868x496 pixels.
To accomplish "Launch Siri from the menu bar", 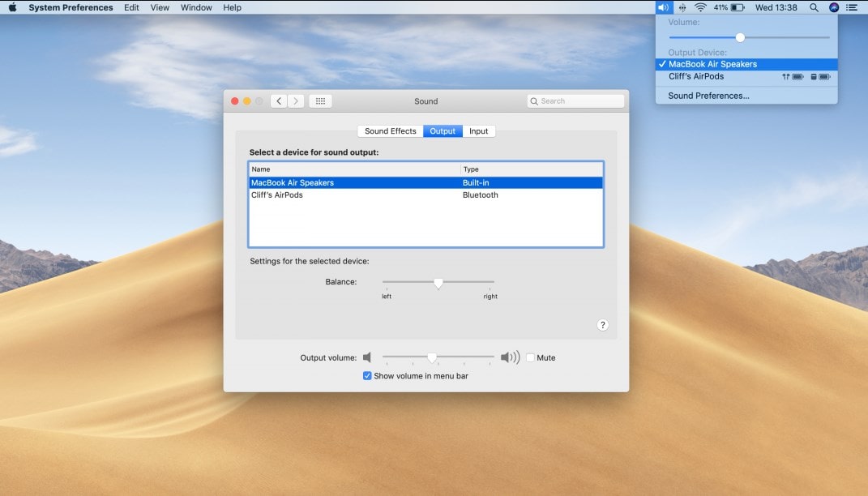I will coord(834,7).
